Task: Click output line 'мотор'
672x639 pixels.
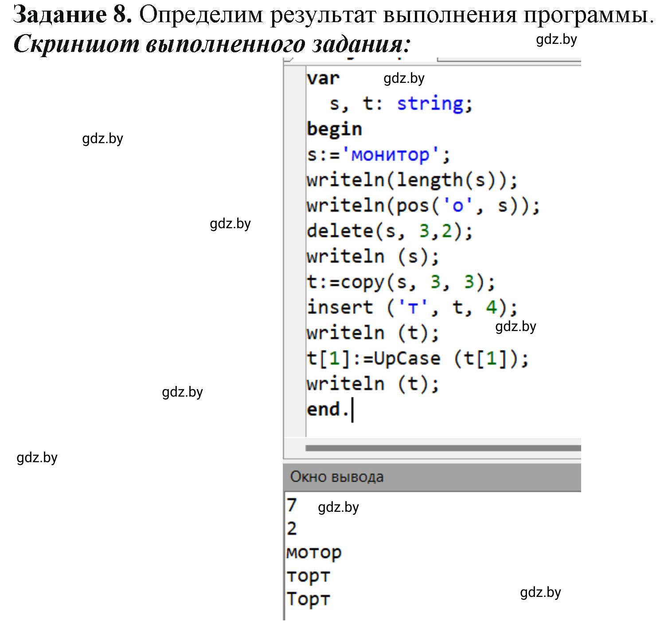Action: coord(314,552)
